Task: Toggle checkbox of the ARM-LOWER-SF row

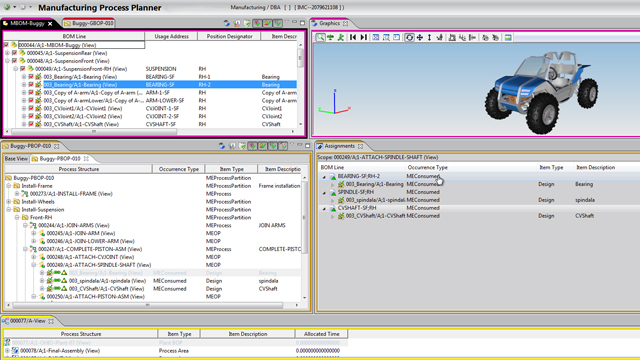Action: pyautogui.click(x=31, y=100)
